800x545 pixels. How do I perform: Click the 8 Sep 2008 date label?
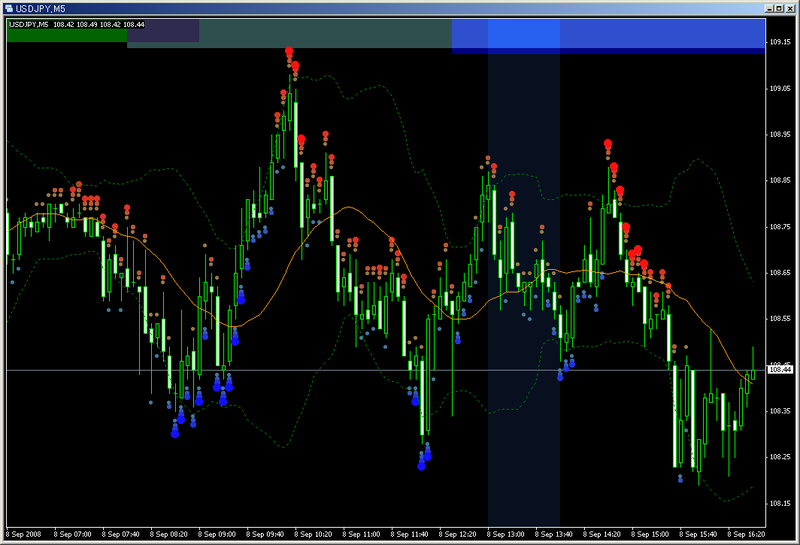tap(23, 534)
